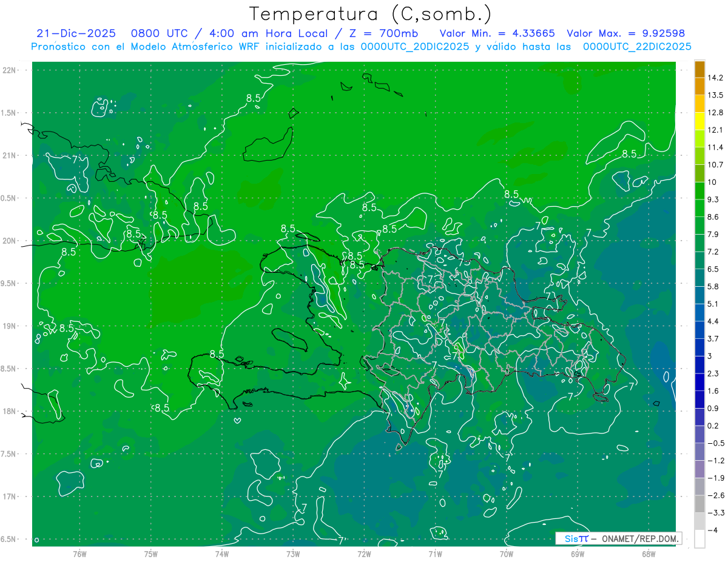This screenshot has height=562, width=728.
Task: Pick the yellow swatch between 12.1 and 12.8
Action: coord(699,121)
